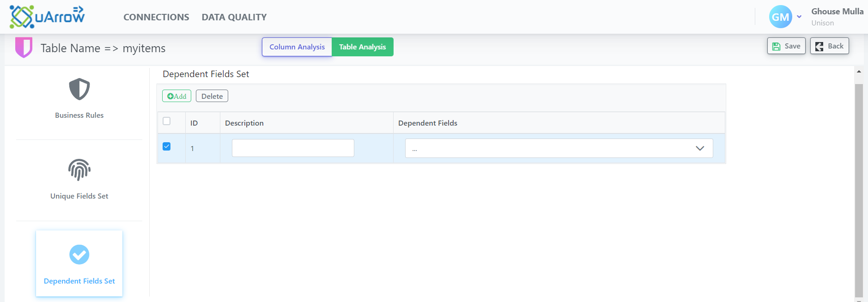Screen dimensions: 868x302
Task: Click the Back button
Action: click(x=830, y=46)
